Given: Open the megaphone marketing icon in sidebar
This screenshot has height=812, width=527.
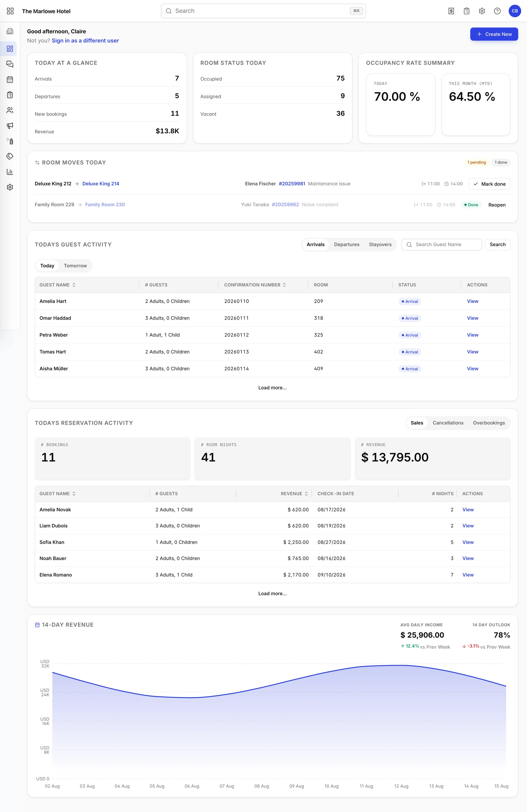Looking at the screenshot, I should click(x=10, y=126).
